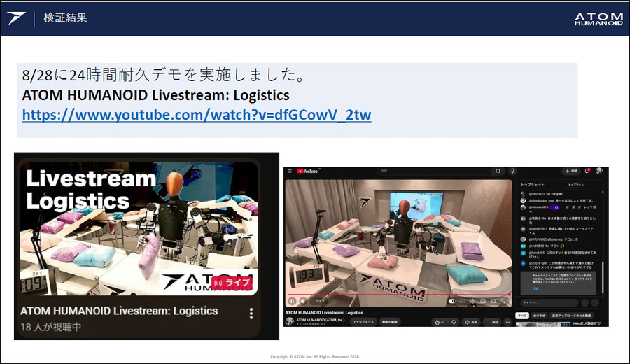Click the live chat message input field

click(549, 302)
